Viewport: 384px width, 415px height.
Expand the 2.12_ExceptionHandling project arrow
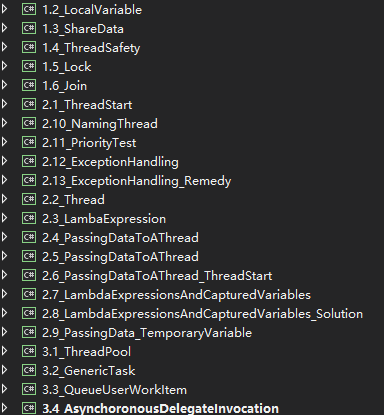pyautogui.click(x=4, y=161)
